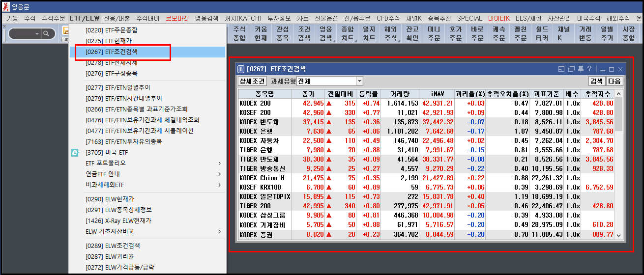Open the 해외주식 toolbar button
644x275 pixels.
[391, 34]
